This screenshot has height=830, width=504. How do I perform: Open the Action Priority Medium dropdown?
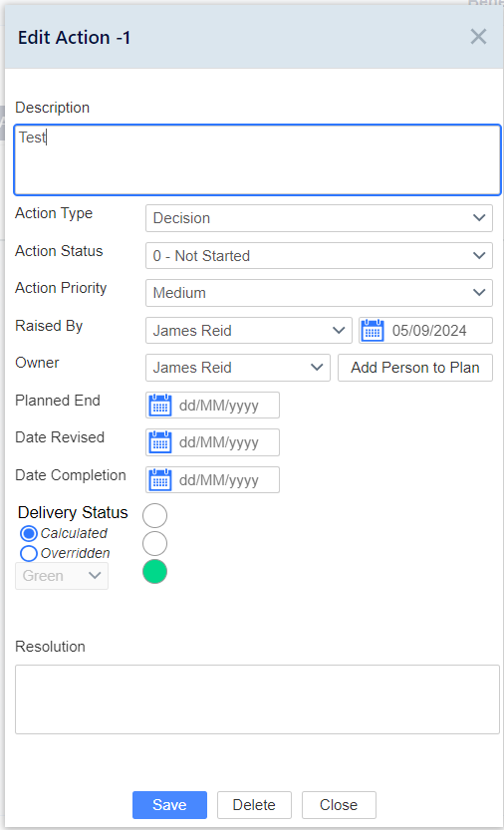319,293
